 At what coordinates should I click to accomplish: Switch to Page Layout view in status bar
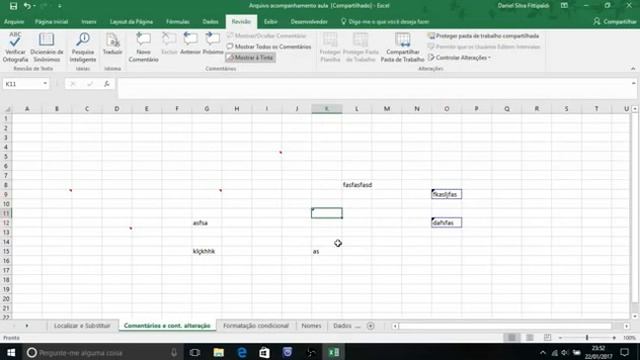[x=529, y=338]
